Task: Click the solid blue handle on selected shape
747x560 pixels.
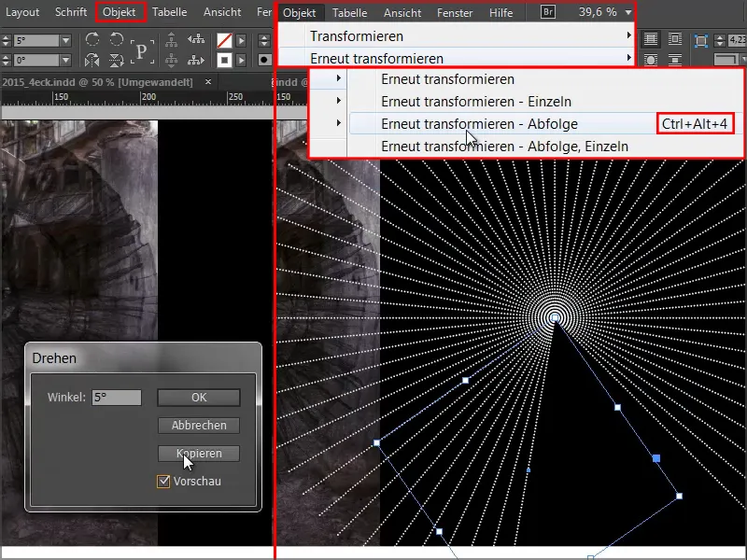Action: click(656, 458)
